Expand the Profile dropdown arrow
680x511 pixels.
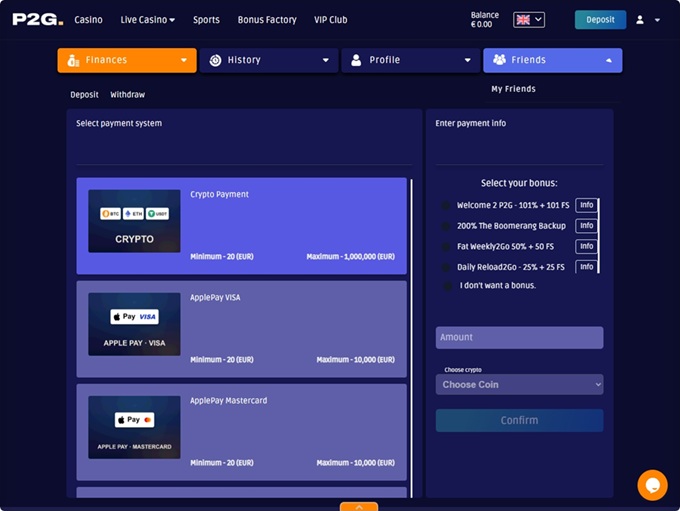[468, 60]
